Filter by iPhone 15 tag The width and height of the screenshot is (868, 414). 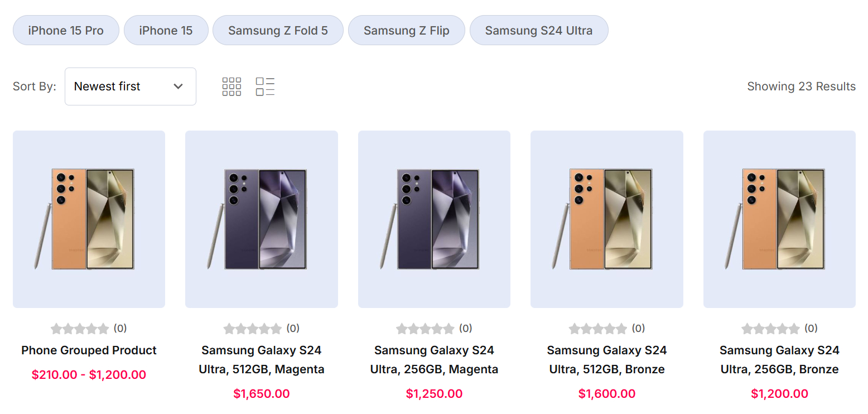[x=166, y=30]
